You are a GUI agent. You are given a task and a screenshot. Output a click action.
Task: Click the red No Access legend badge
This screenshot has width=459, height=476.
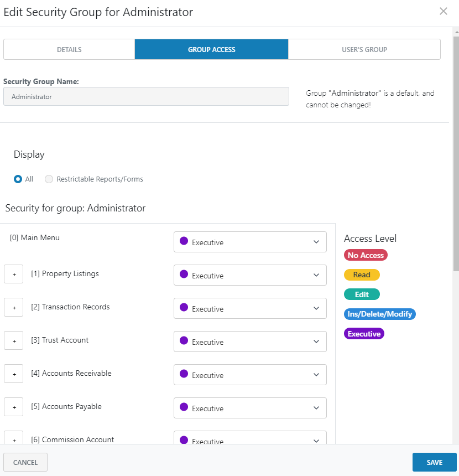click(x=366, y=255)
